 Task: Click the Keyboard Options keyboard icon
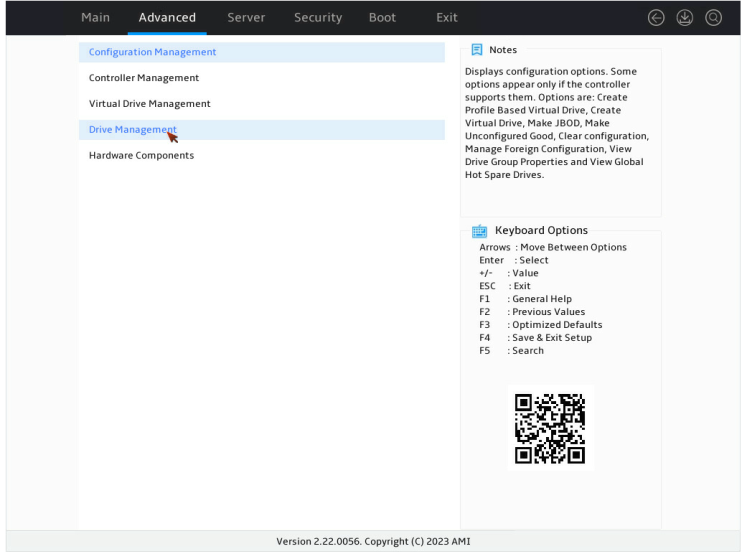(x=479, y=231)
